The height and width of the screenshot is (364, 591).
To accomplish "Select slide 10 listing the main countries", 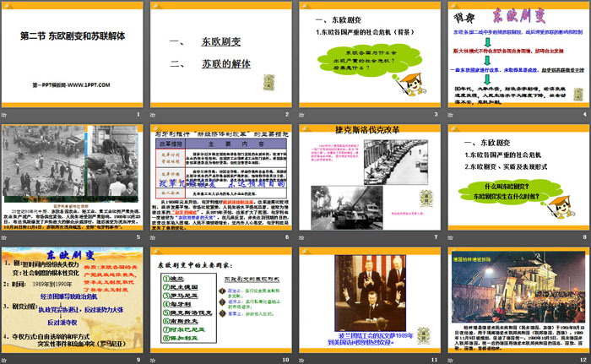I will 220,302.
